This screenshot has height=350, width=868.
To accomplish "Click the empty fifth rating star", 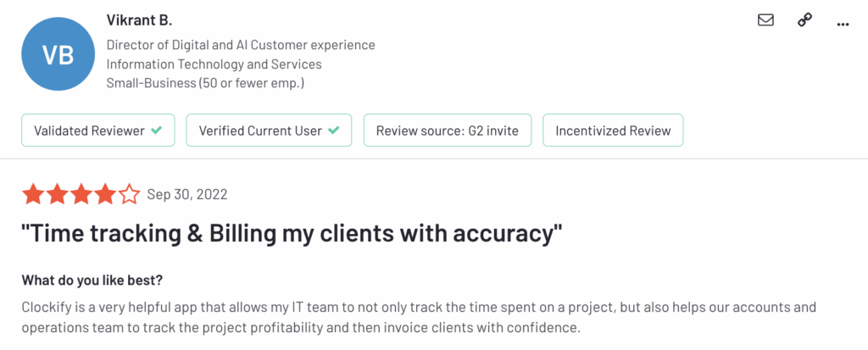I will pyautogui.click(x=130, y=194).
